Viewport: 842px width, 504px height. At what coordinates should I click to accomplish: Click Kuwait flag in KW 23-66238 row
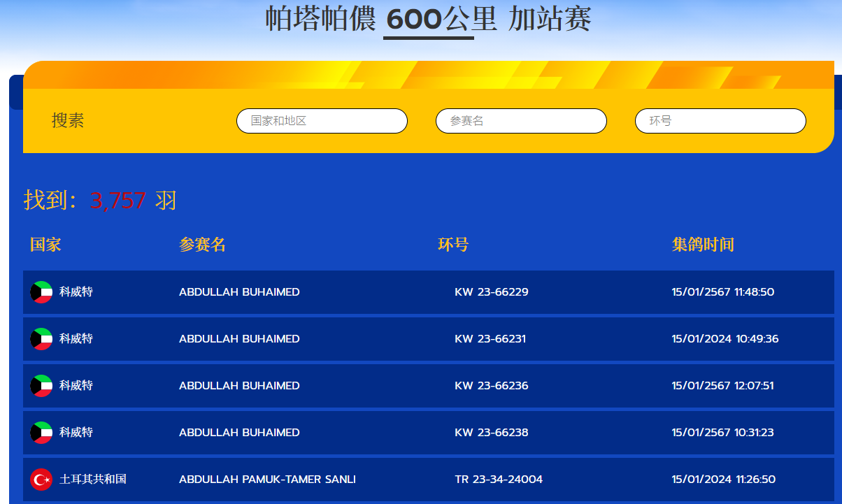41,433
